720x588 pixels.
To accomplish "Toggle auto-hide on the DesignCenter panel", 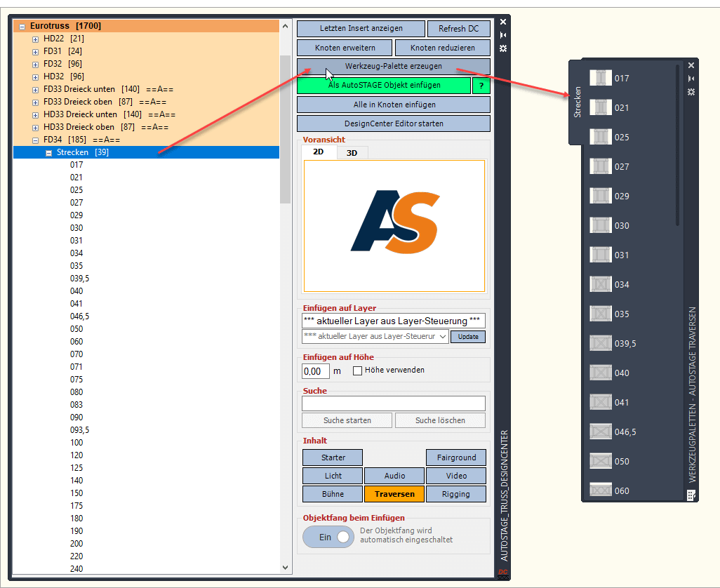I will pos(503,35).
